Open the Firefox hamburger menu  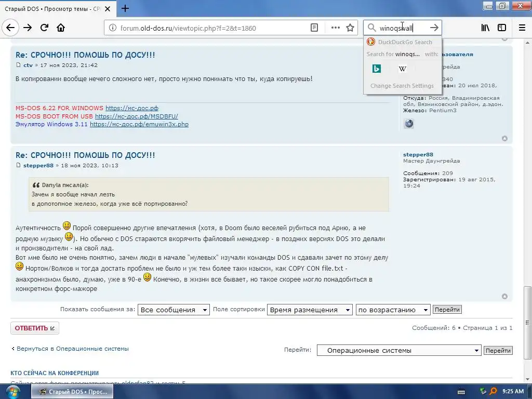click(522, 28)
